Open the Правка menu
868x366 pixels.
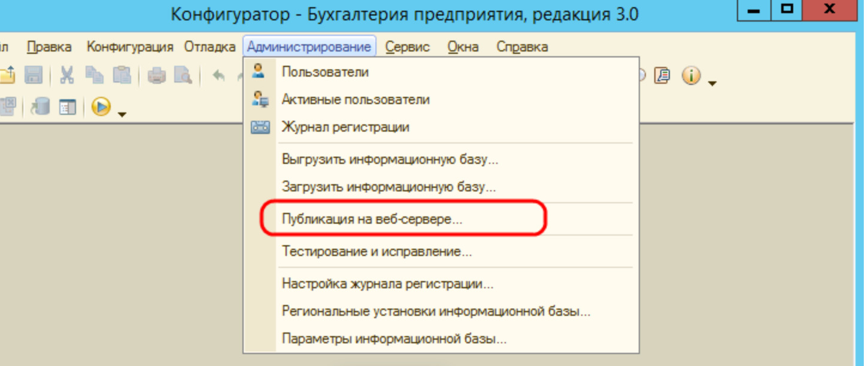click(x=49, y=47)
